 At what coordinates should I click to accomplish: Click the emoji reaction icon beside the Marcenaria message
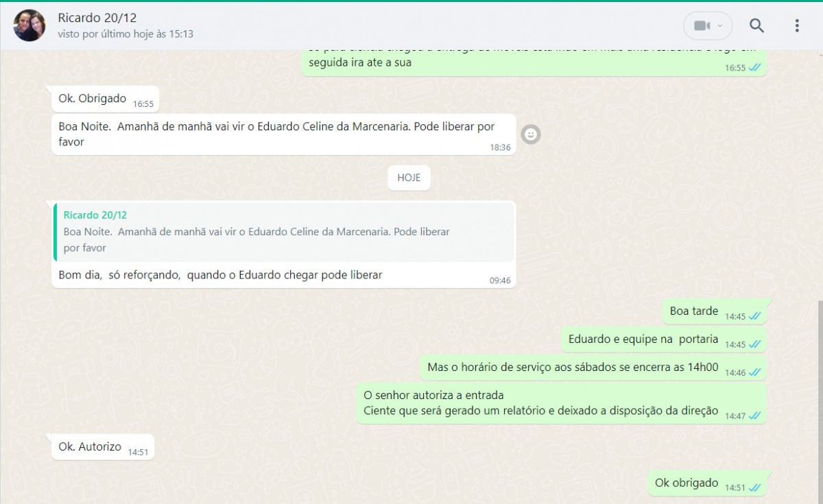click(530, 134)
